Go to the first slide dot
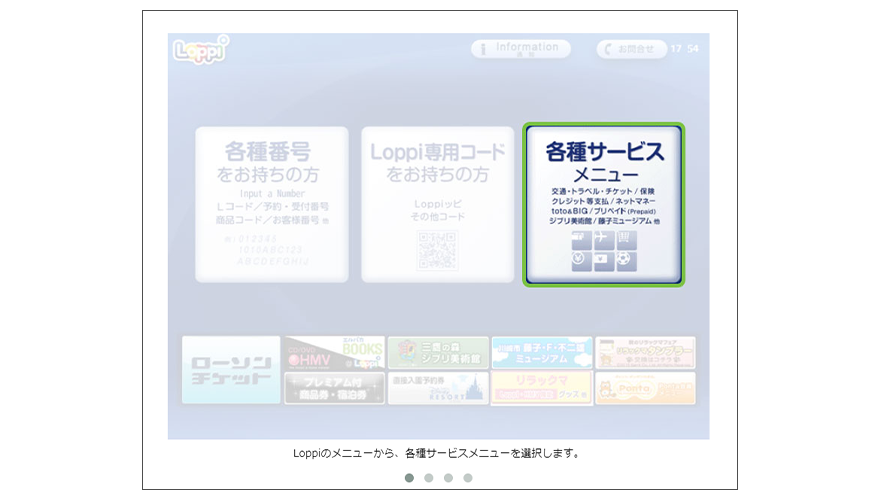This screenshot has height=500, width=880. click(x=409, y=478)
